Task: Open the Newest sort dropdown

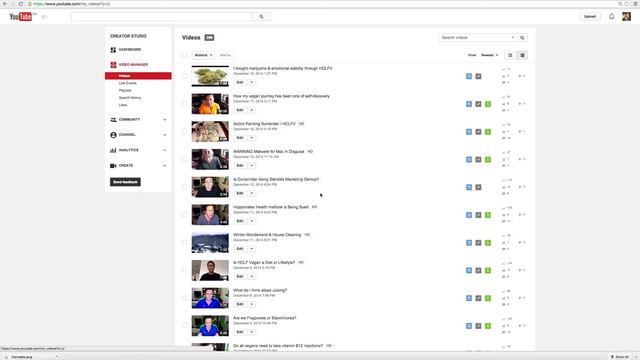Action: click(489, 55)
